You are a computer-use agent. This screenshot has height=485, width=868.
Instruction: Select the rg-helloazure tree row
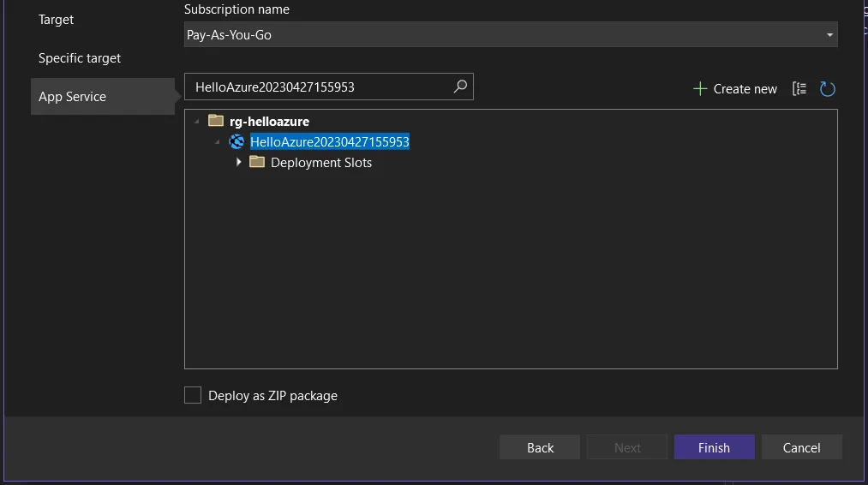[x=269, y=122]
